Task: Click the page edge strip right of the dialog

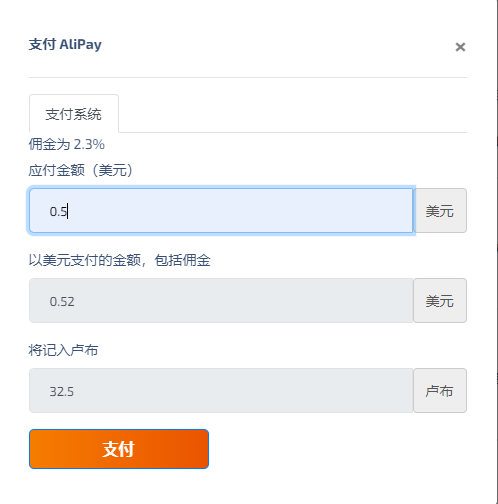Action: point(497,252)
